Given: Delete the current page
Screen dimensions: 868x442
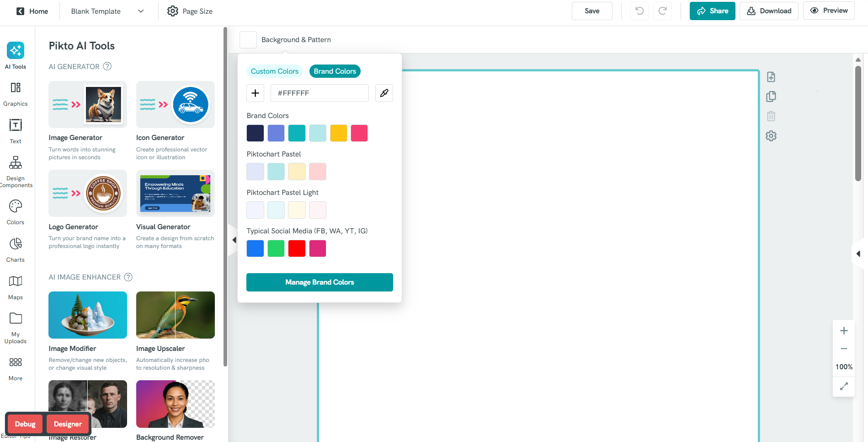Looking at the screenshot, I should (x=771, y=116).
